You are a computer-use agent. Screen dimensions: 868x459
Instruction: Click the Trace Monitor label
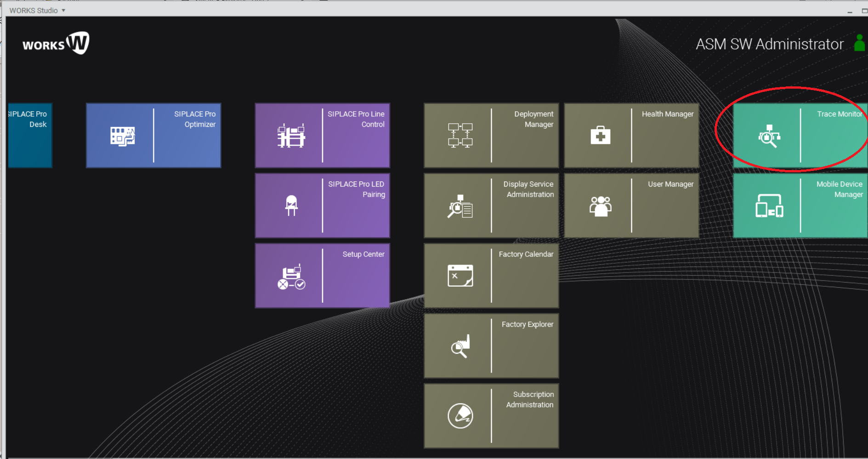840,114
